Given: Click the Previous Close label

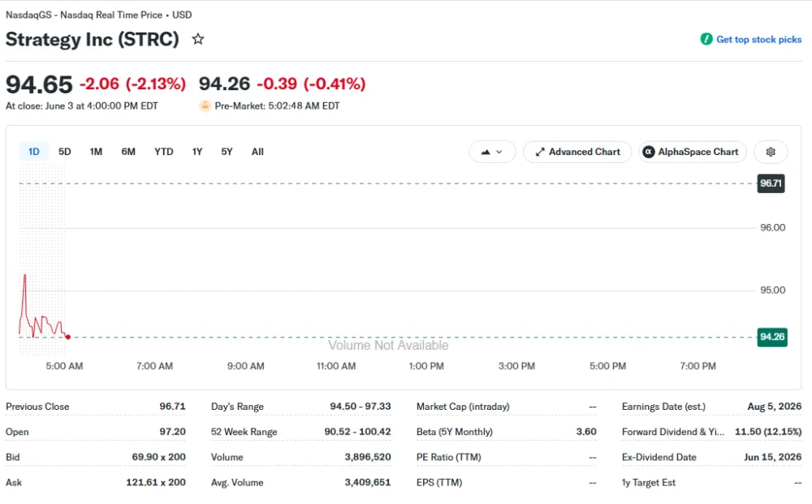Looking at the screenshot, I should pyautogui.click(x=37, y=406).
